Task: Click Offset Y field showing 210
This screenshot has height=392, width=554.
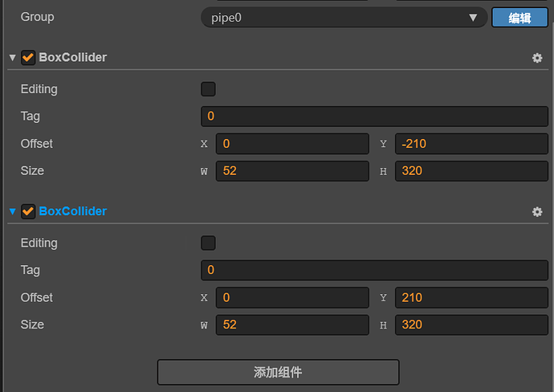Action: click(x=471, y=297)
